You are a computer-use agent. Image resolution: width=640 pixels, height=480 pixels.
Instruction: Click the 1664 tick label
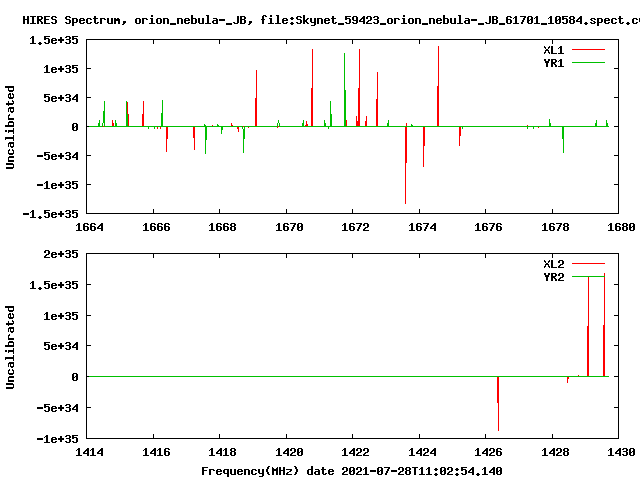click(89, 227)
